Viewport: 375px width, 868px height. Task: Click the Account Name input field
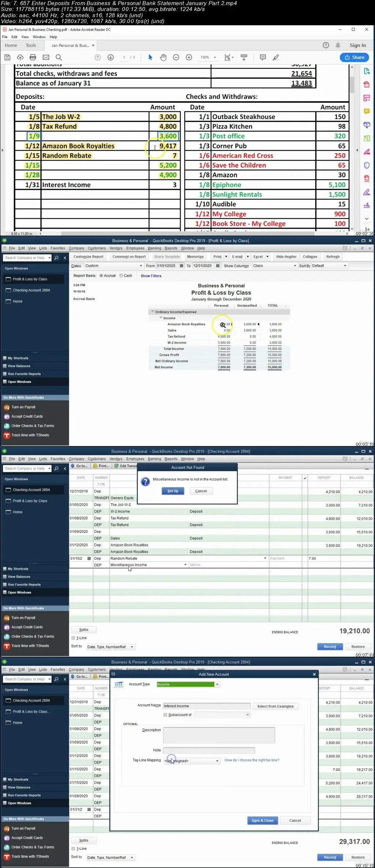pyautogui.click(x=207, y=706)
